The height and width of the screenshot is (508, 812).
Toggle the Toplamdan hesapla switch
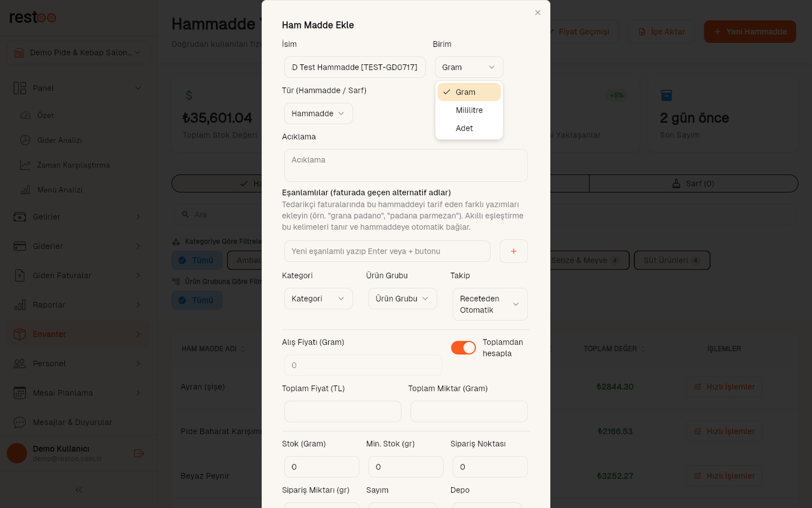463,348
